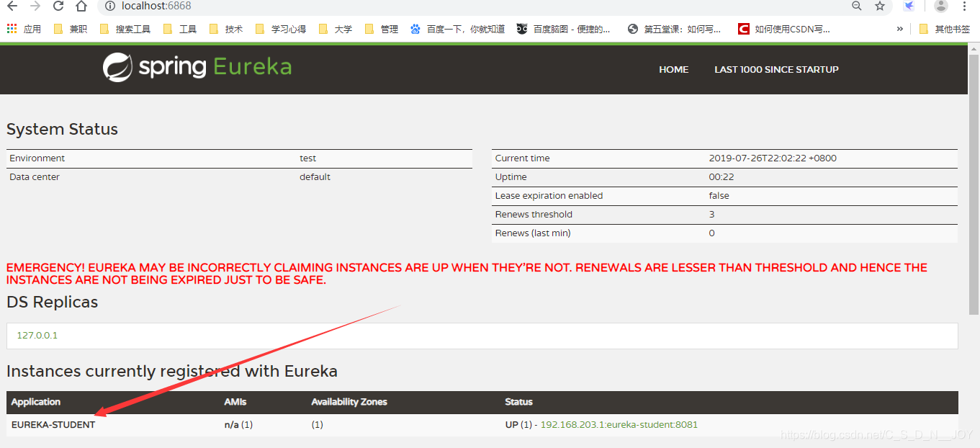Show more bookmarks with the chevron
The image size is (980, 448).
(899, 29)
